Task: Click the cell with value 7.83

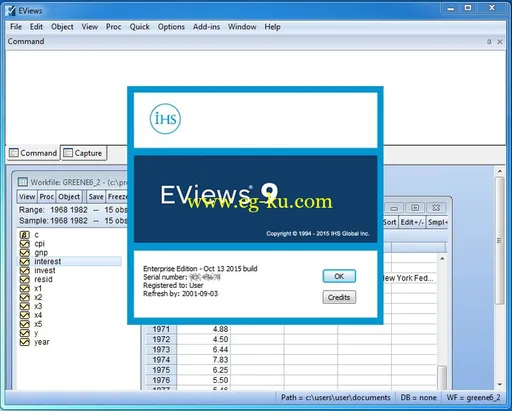Action: [204, 360]
